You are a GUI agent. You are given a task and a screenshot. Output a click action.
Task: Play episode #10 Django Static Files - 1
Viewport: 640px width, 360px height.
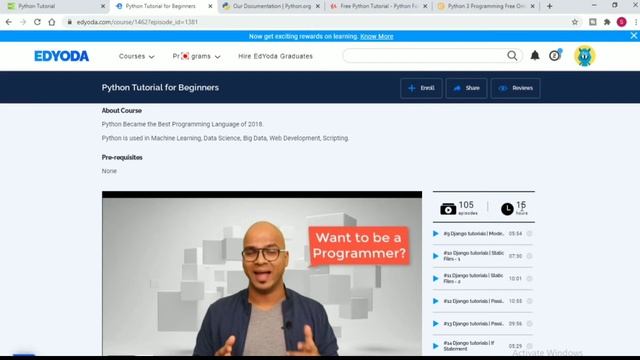(435, 256)
